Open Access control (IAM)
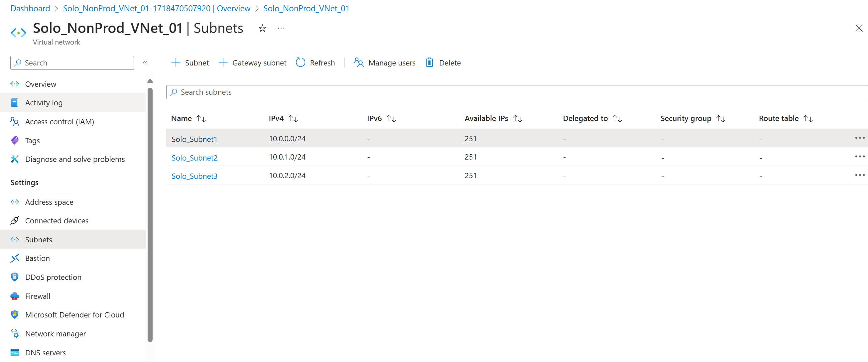This screenshot has width=868, height=362. (x=73, y=121)
